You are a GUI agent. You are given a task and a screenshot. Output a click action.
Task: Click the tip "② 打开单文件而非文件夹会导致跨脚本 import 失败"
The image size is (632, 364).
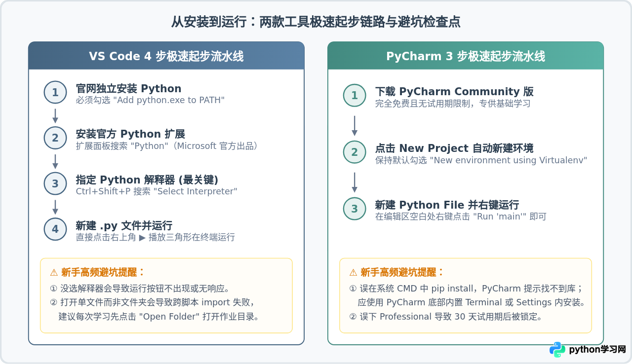coord(152,302)
